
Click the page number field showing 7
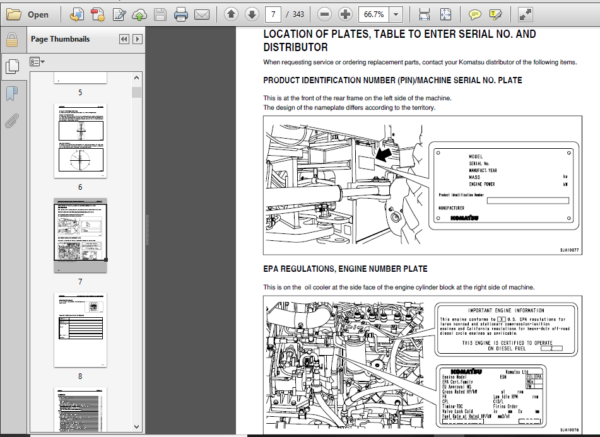(273, 15)
